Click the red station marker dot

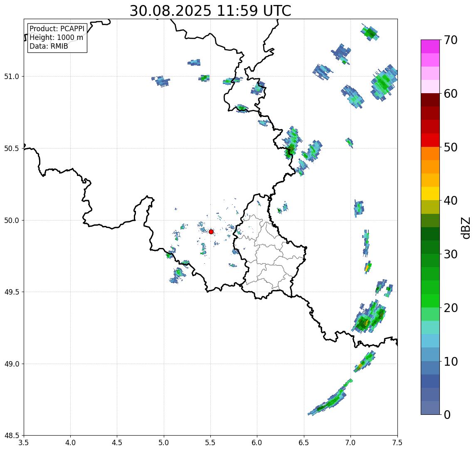[x=211, y=232]
